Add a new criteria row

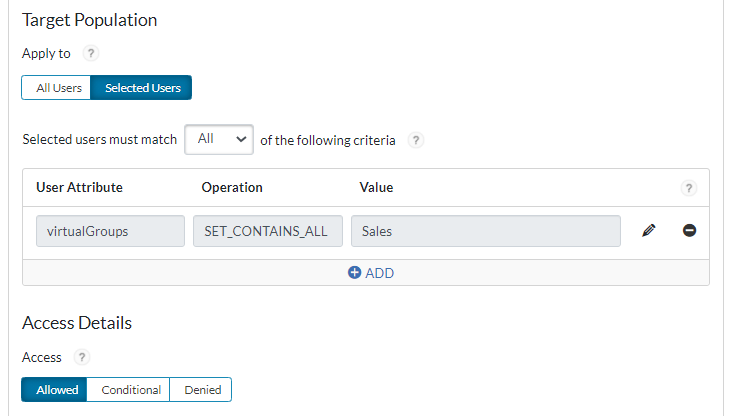pos(370,273)
